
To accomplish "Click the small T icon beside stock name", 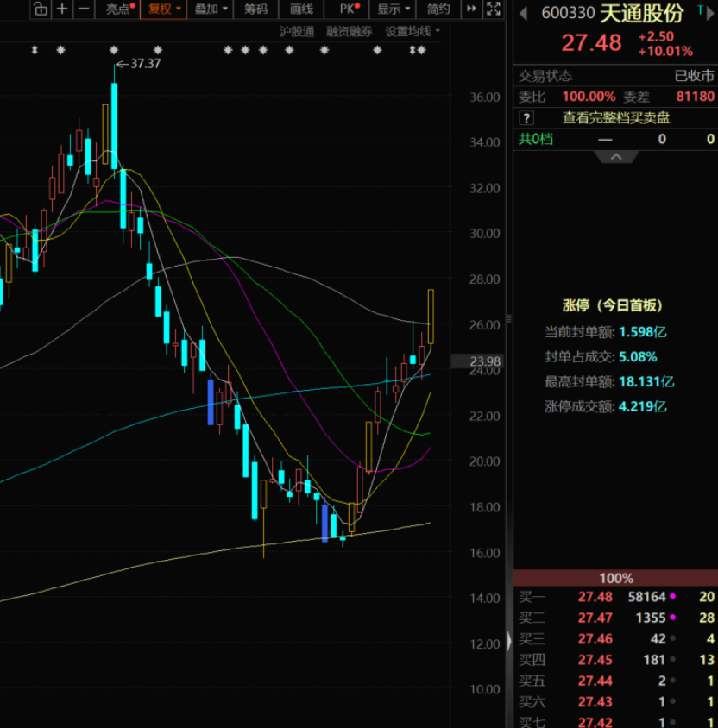I will pos(700,9).
